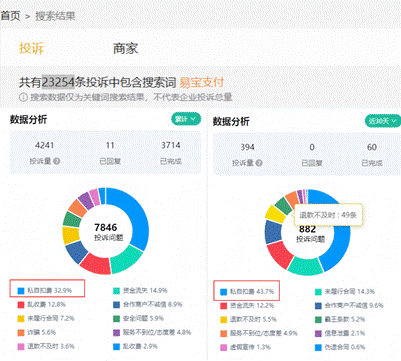Click the help icon next to 投诉量 394

pos(259,163)
